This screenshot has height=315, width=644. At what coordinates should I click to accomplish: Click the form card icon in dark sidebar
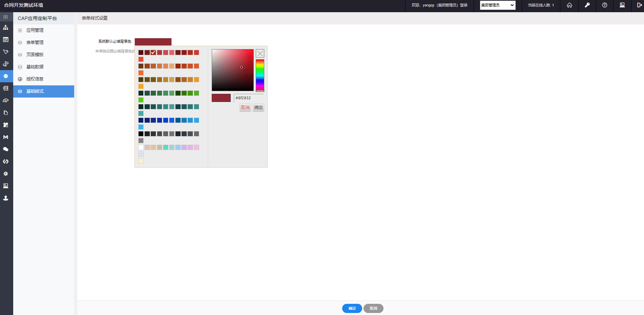point(6,40)
